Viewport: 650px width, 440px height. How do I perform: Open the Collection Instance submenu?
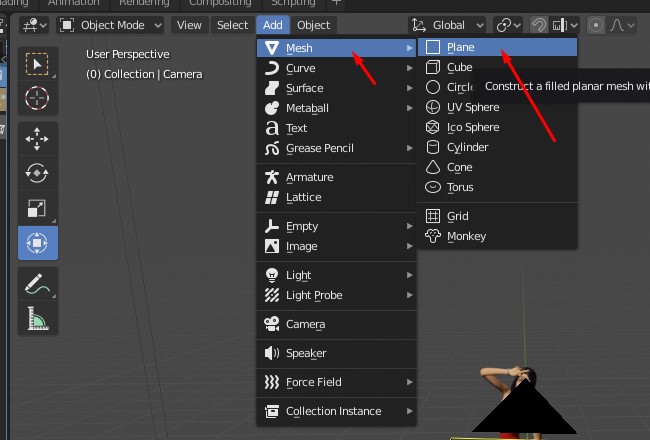pos(337,411)
